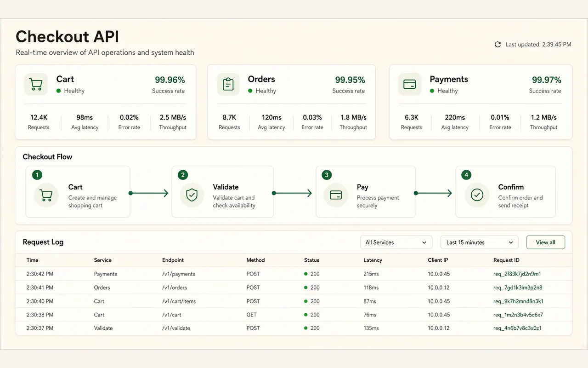Click the cart icon in Checkout Flow step 1

tap(46, 195)
